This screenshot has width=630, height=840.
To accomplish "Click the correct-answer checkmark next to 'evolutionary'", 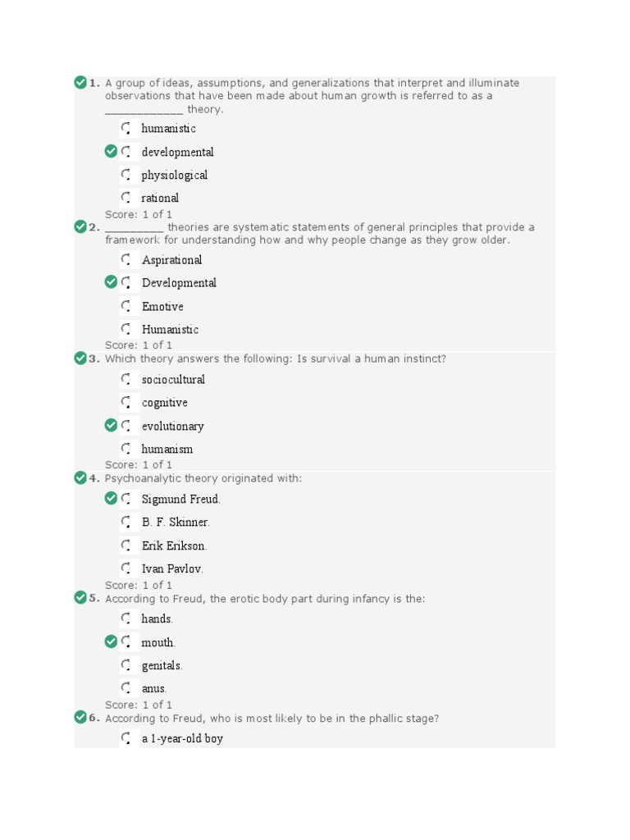I will coord(111,426).
